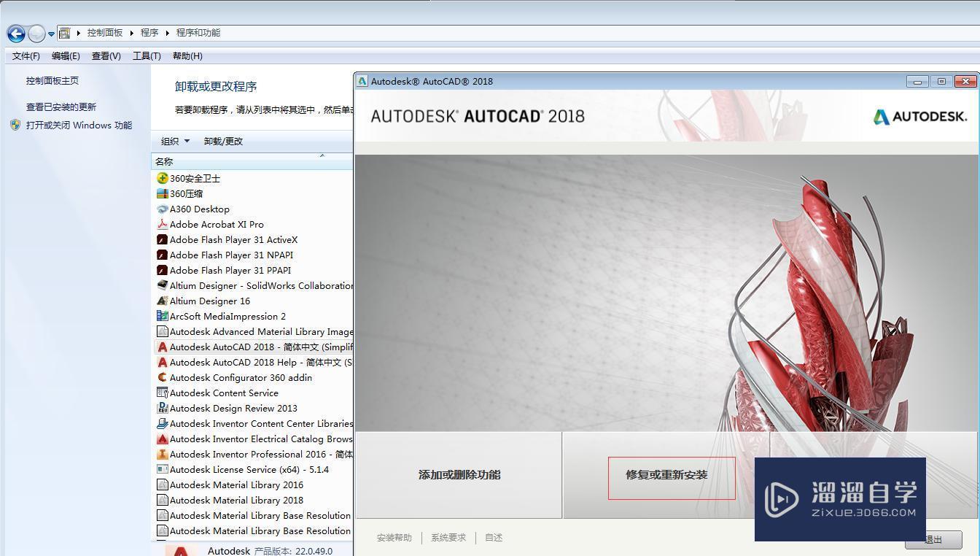Click 程序和功能 in the address breadcrumb
Image resolution: width=980 pixels, height=556 pixels.
click(198, 33)
